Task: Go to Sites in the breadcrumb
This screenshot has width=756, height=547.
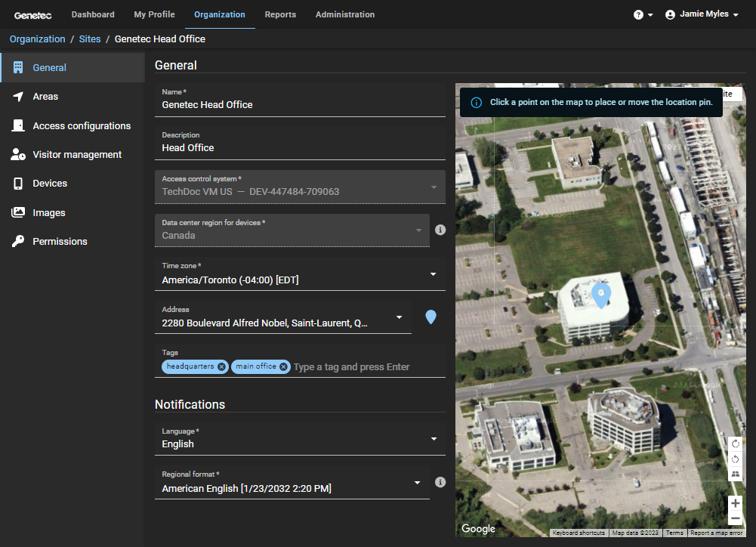Action: 90,39
